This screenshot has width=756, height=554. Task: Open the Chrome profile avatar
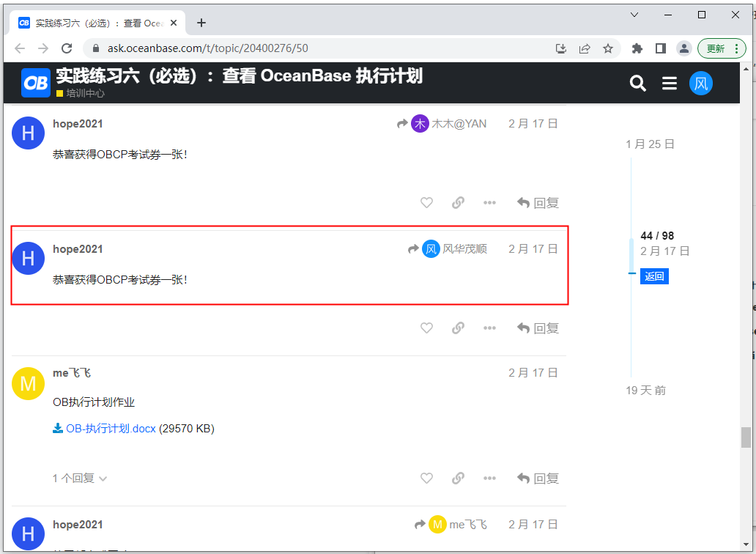point(683,48)
